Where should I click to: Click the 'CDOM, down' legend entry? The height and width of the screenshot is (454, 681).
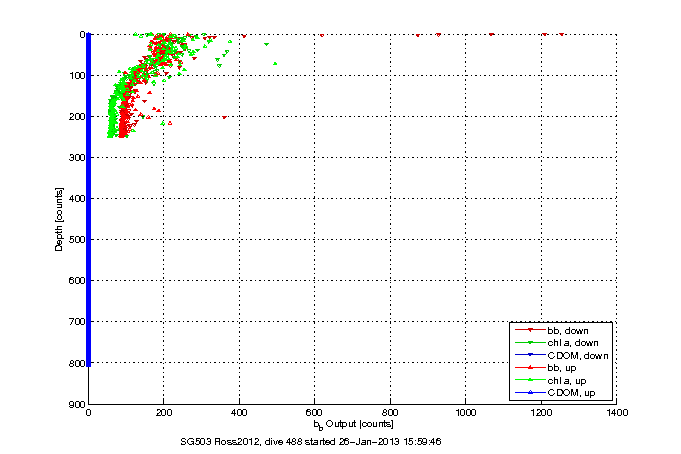click(x=562, y=355)
